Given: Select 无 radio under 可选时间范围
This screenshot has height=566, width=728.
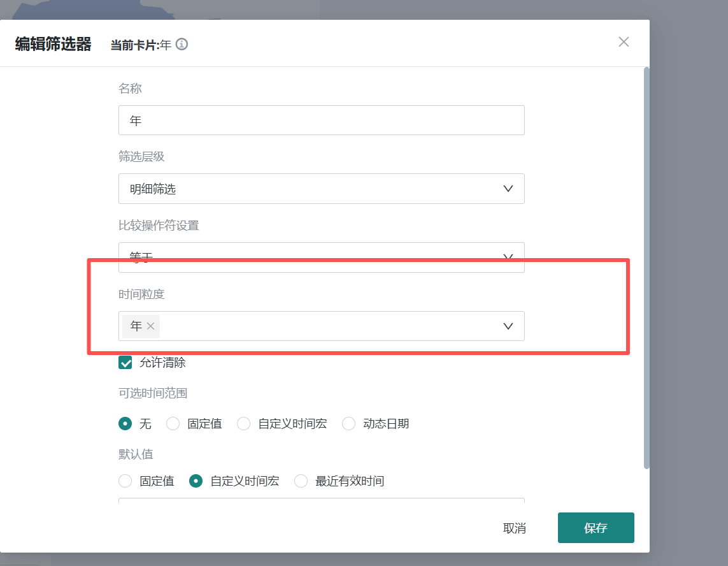Looking at the screenshot, I should coord(125,424).
